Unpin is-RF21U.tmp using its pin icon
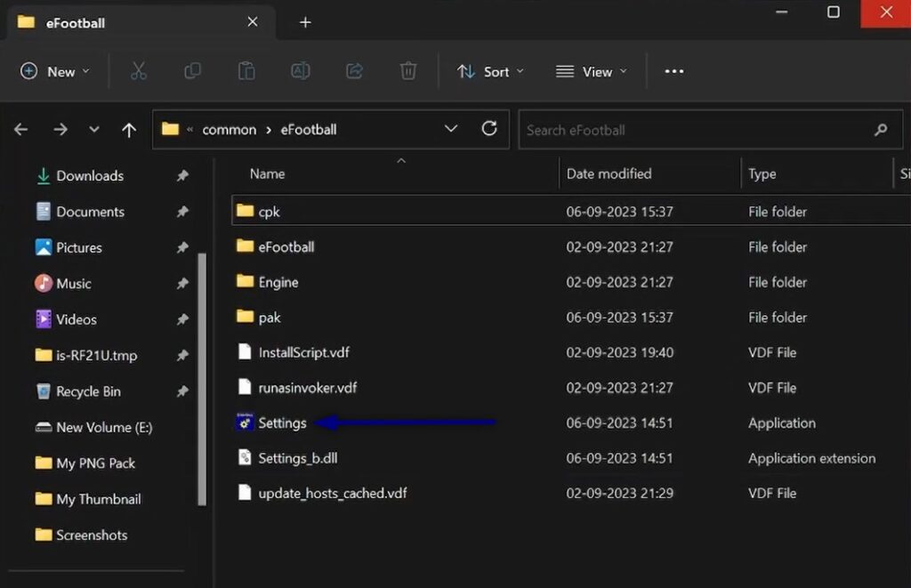Screen dimensions: 911x588 tap(182, 354)
